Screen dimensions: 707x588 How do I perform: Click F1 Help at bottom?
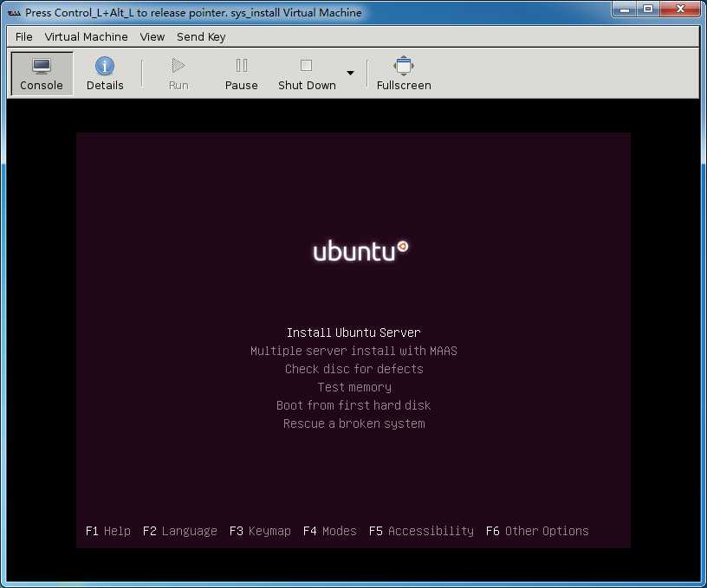pyautogui.click(x=108, y=531)
